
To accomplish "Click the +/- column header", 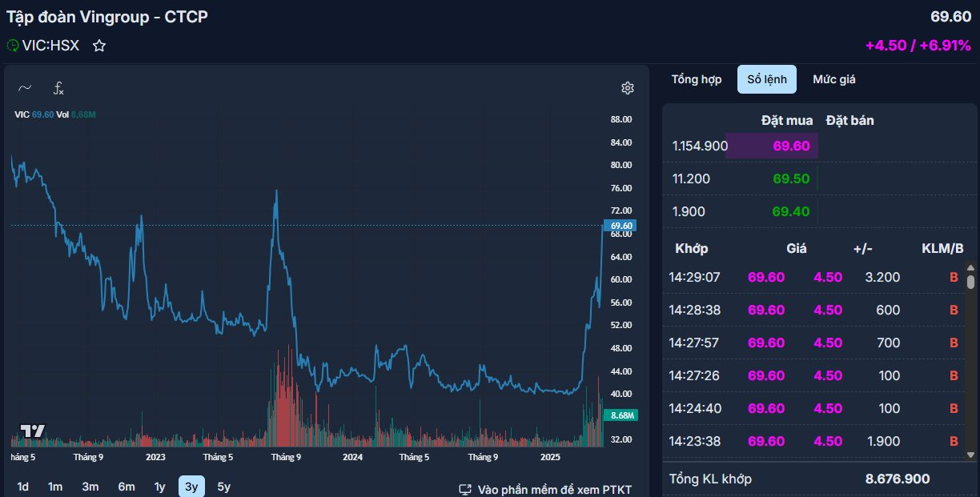I will pyautogui.click(x=862, y=248).
